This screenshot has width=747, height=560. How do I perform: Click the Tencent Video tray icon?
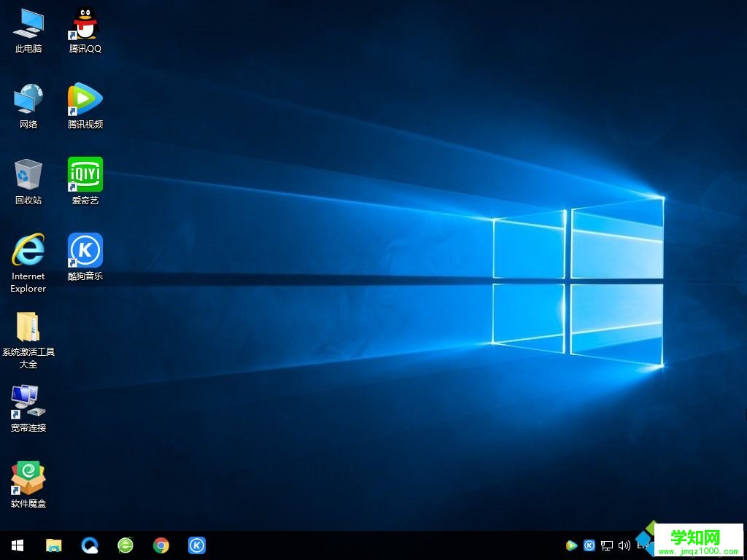[x=571, y=545]
